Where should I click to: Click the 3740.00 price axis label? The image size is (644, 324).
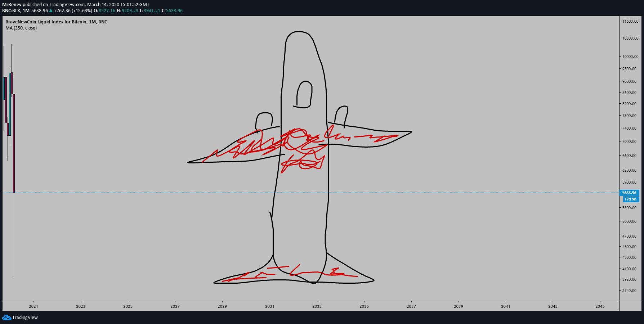click(x=629, y=291)
